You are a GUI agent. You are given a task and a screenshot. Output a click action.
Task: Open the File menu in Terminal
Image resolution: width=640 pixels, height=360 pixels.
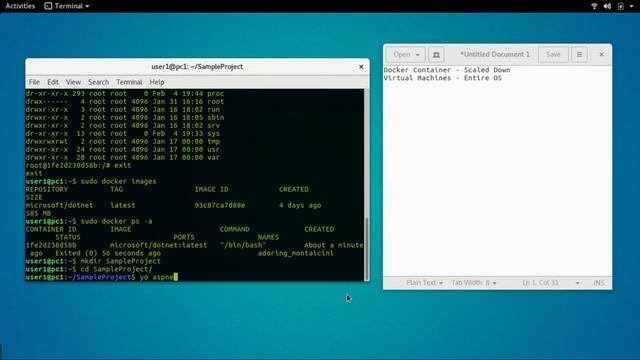[34, 82]
